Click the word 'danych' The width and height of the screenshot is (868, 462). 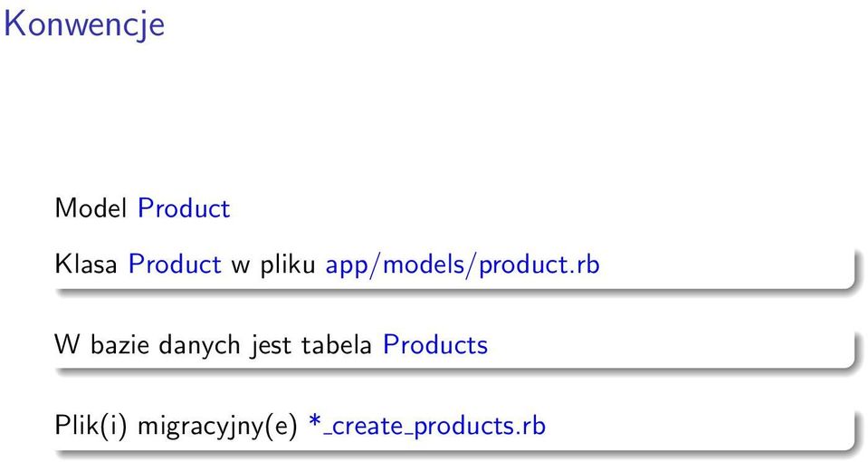pyautogui.click(x=199, y=346)
